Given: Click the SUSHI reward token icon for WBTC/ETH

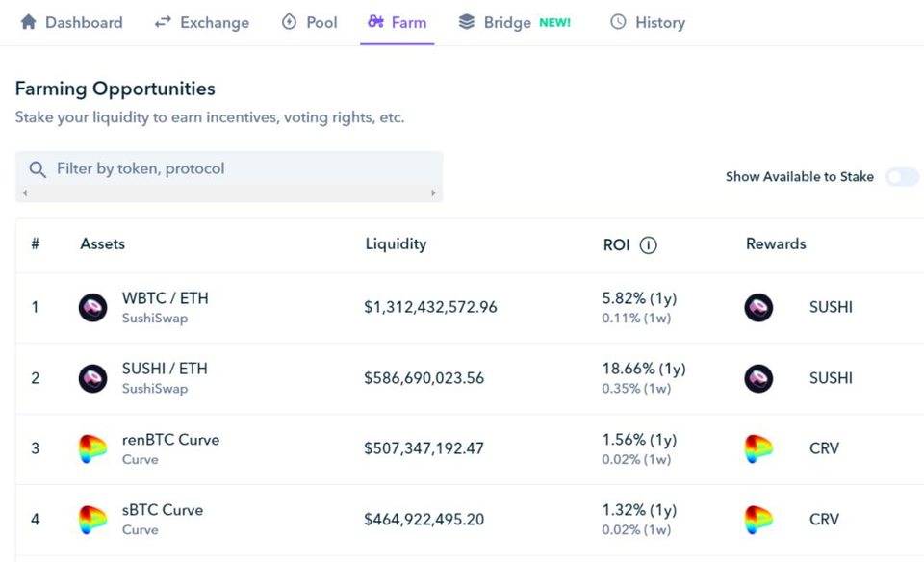Looking at the screenshot, I should [x=758, y=307].
